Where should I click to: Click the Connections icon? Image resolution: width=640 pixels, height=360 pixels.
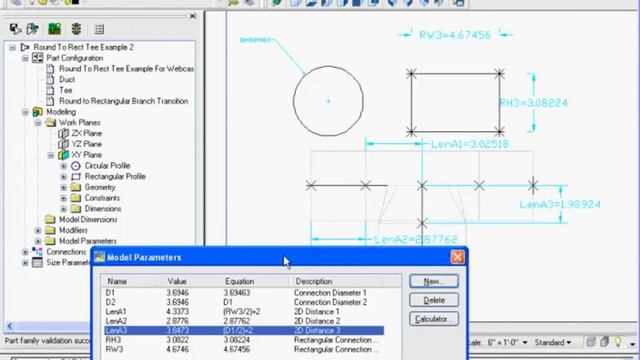[x=37, y=252]
